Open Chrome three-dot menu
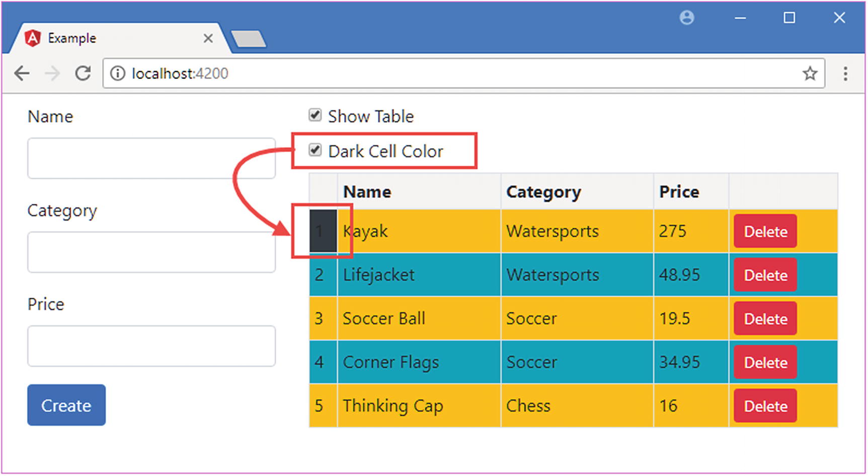The image size is (868, 476). 845,74
